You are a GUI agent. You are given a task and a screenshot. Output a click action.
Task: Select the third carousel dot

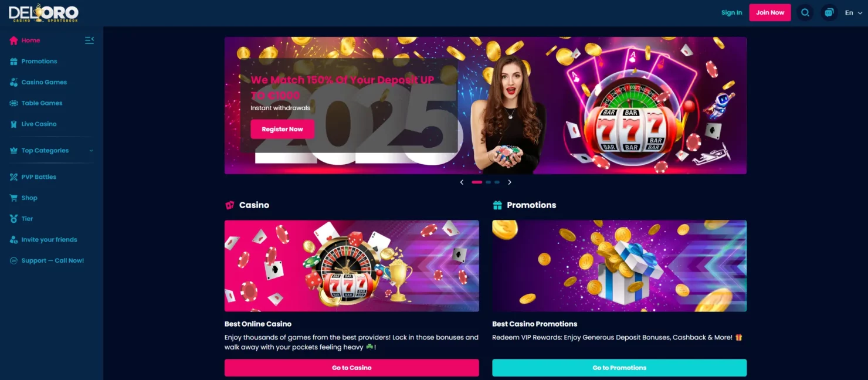tap(497, 182)
